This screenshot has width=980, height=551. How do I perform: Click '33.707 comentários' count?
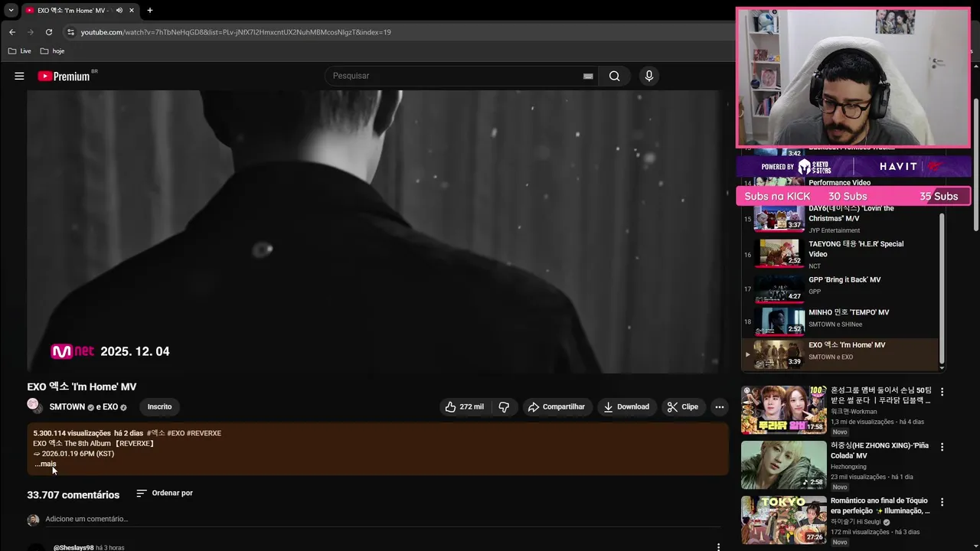[73, 495]
